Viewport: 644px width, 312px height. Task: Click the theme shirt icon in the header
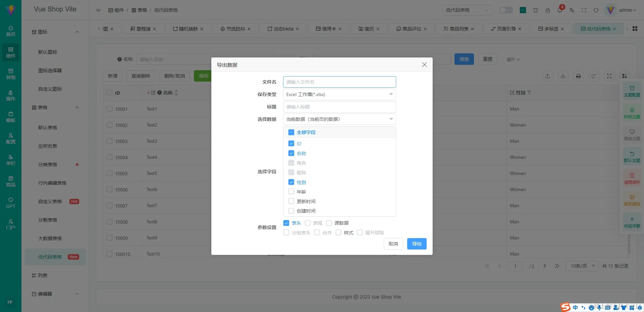click(x=536, y=10)
